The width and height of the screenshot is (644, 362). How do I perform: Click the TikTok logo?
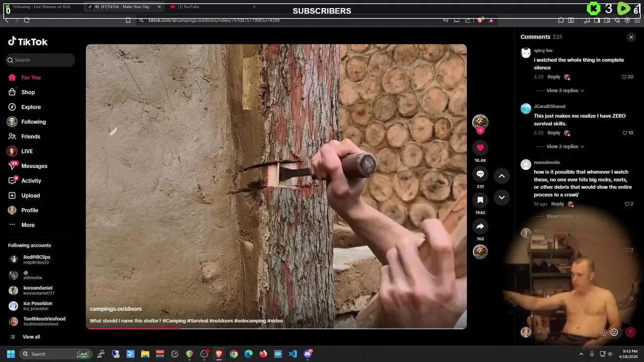pos(28,42)
